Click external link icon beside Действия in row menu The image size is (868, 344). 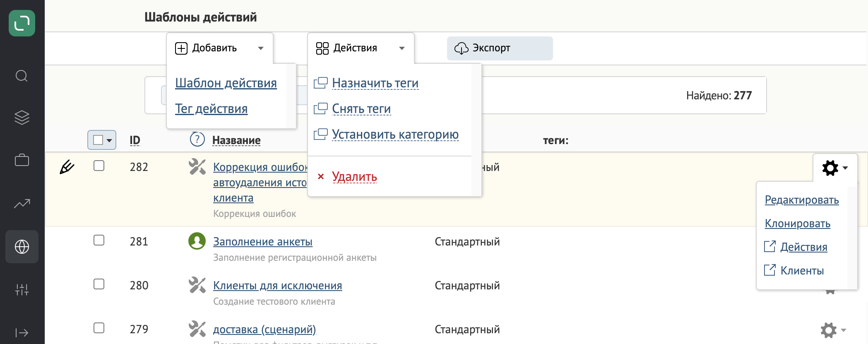(769, 246)
